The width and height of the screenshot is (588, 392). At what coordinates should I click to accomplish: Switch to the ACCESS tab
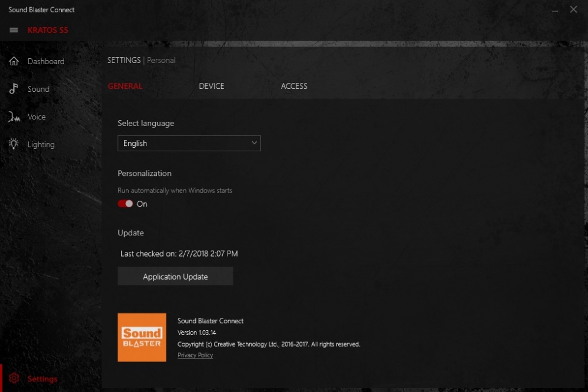point(294,86)
